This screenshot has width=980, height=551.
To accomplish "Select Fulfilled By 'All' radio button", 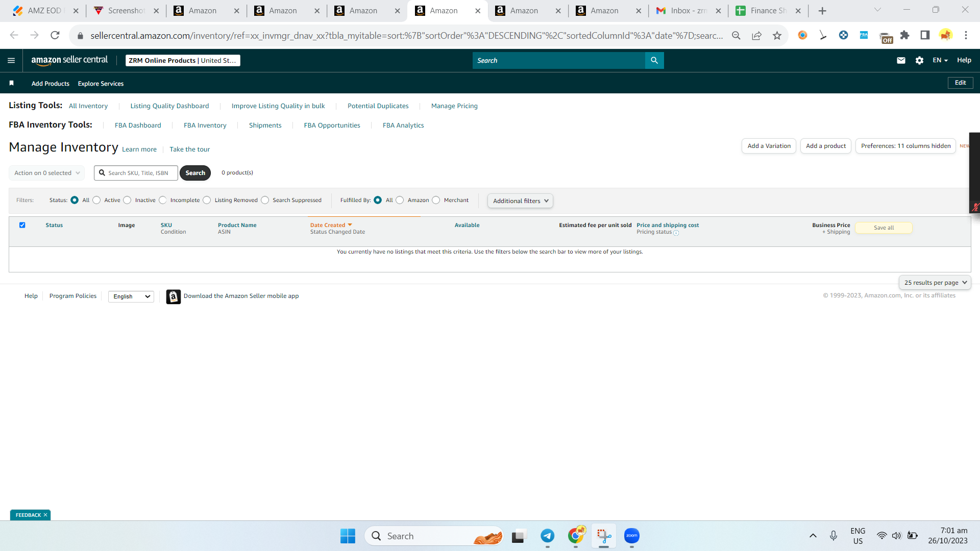I will (x=378, y=200).
